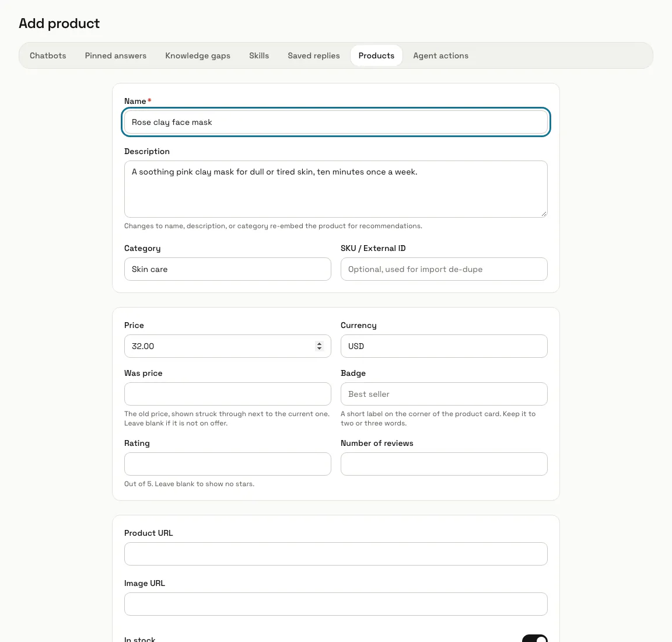Click the Was price helper text

coord(227,418)
